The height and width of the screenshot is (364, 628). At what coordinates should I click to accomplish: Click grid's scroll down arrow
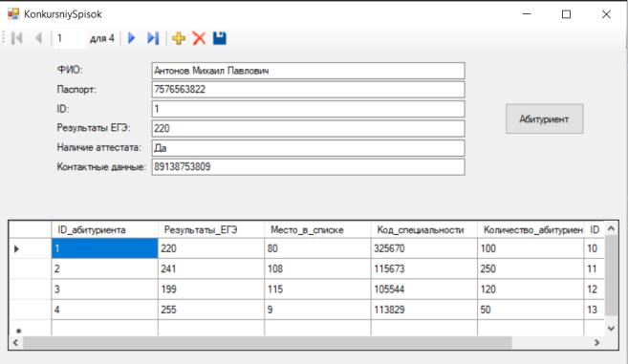coord(611,329)
